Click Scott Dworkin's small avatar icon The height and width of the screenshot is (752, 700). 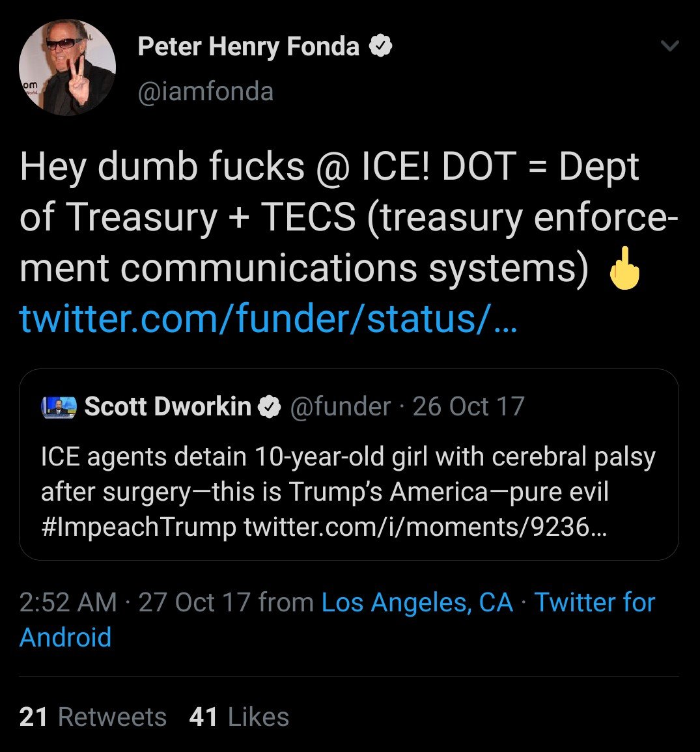(x=59, y=407)
